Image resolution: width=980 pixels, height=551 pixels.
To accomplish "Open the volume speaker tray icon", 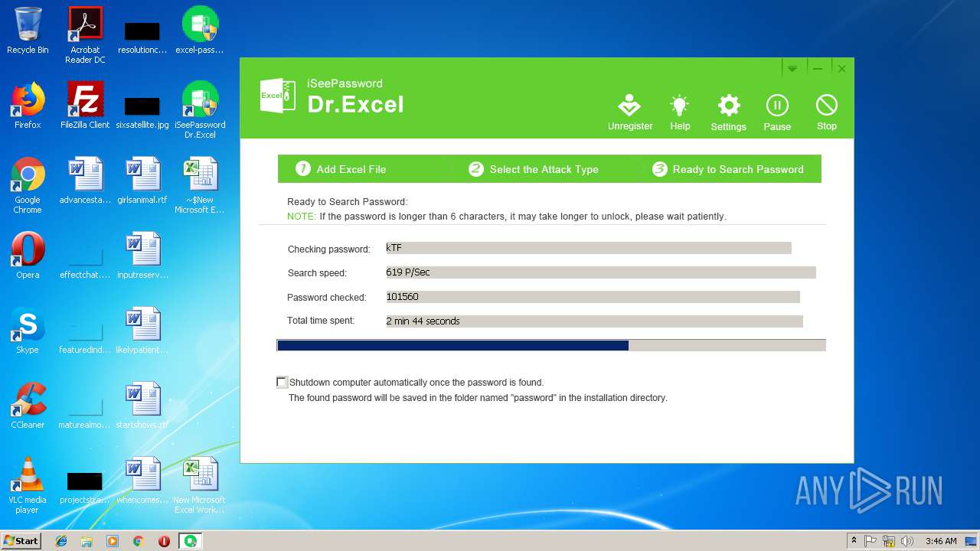I will pyautogui.click(x=907, y=541).
